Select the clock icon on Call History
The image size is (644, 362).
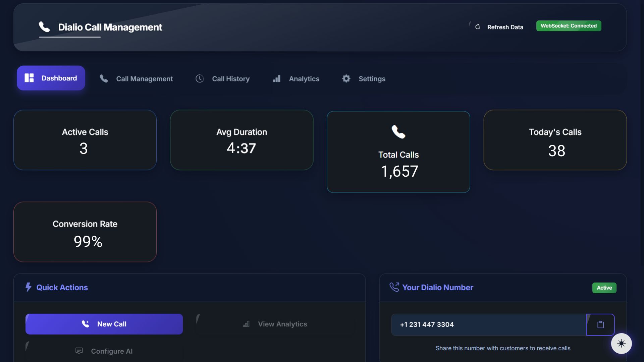click(200, 78)
